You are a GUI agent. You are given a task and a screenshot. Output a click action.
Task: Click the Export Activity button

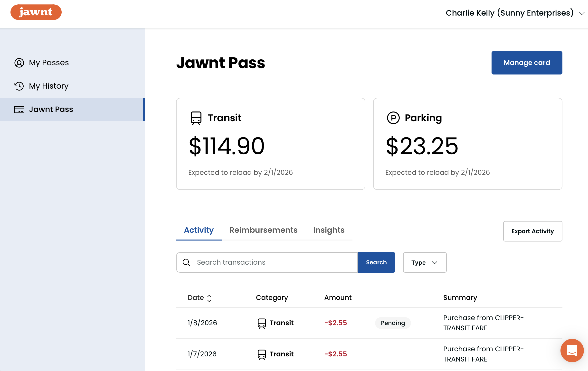coord(532,231)
